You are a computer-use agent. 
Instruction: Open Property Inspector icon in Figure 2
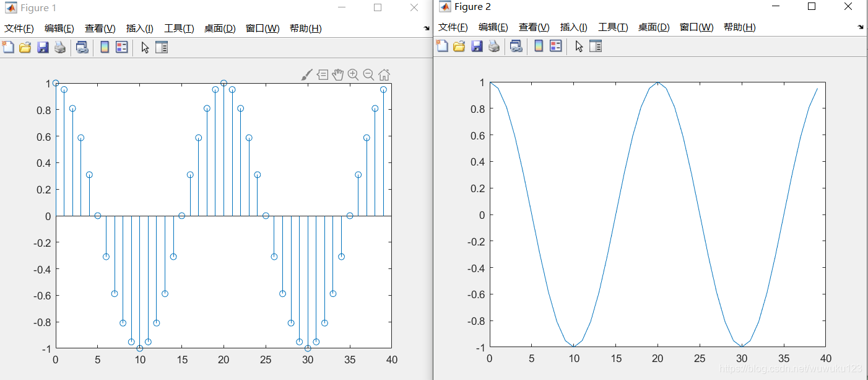(x=596, y=46)
